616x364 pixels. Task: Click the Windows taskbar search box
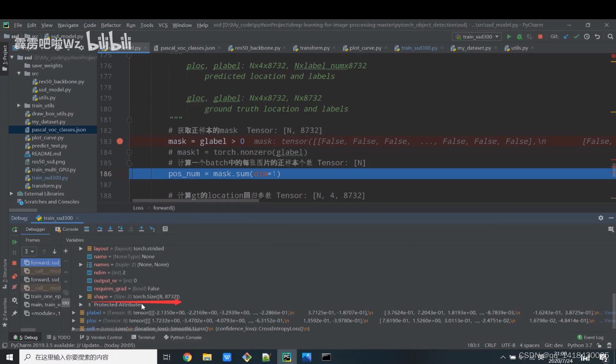click(88, 357)
